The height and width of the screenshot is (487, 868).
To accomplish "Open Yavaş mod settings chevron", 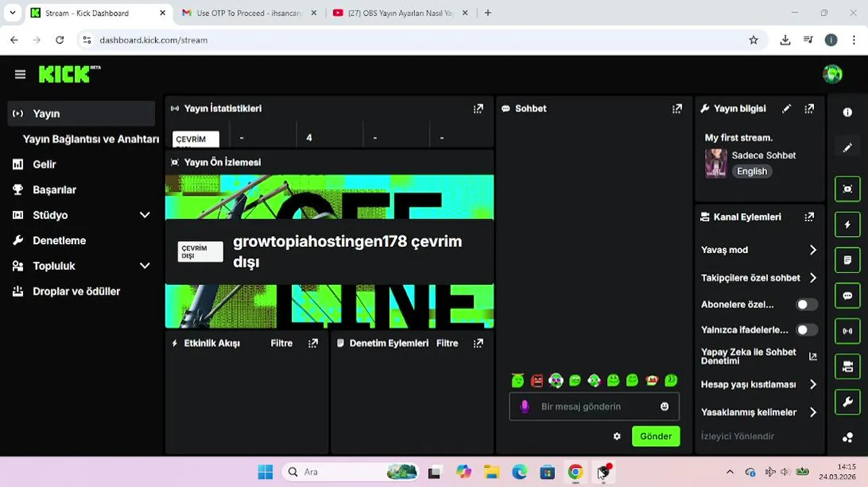I will [813, 250].
